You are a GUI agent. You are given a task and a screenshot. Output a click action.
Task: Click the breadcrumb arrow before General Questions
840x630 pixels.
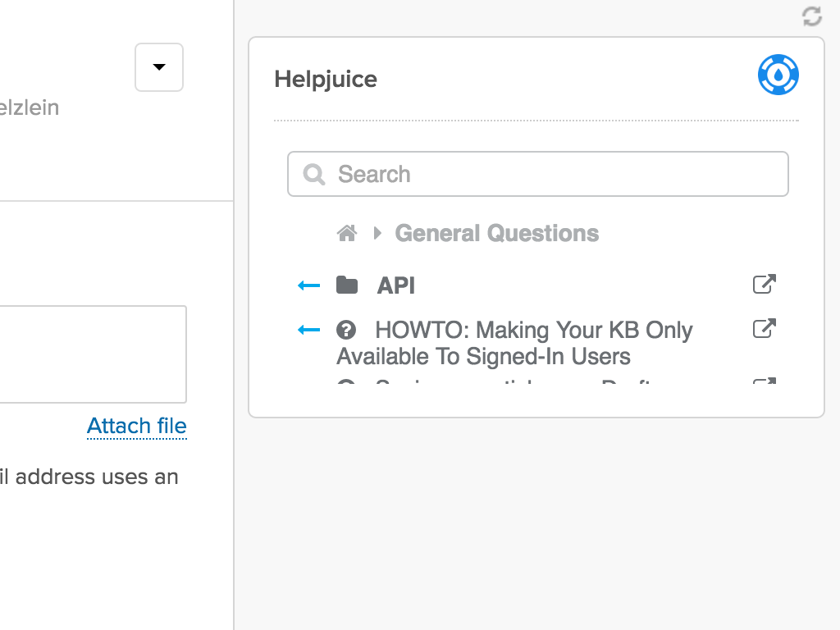[x=377, y=234]
